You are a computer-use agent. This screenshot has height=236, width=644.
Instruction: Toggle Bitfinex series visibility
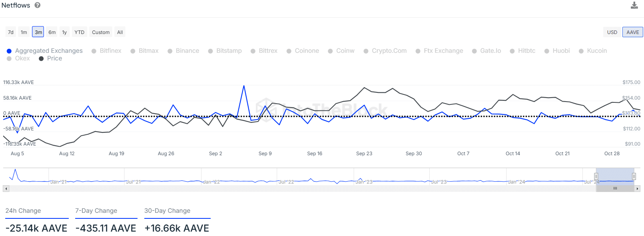point(106,51)
